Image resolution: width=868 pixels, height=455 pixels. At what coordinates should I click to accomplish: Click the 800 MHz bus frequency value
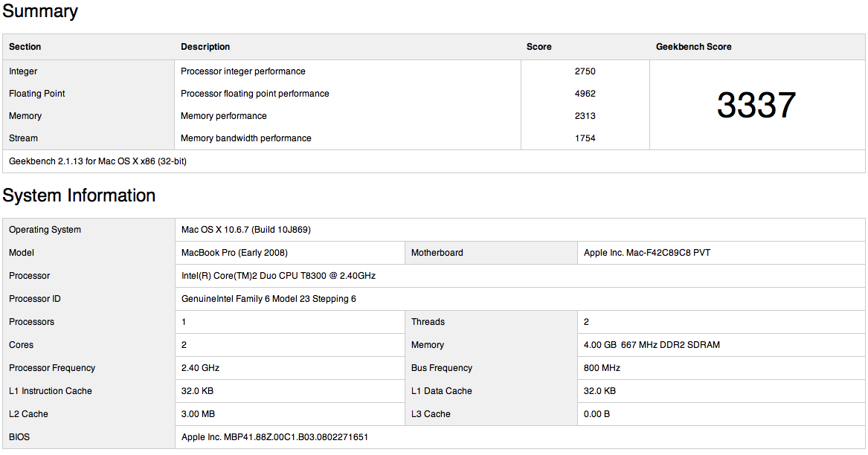coord(602,368)
